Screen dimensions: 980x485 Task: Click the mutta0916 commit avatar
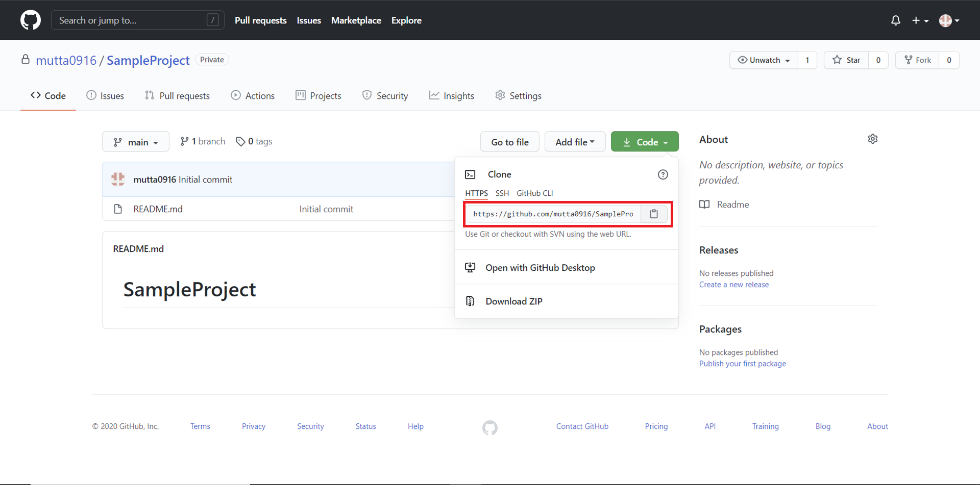coord(118,179)
